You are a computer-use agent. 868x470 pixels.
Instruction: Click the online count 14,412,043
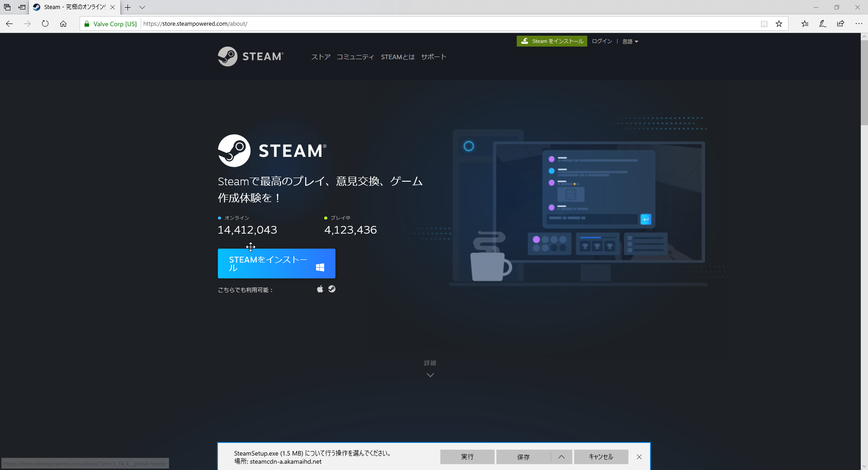(247, 230)
